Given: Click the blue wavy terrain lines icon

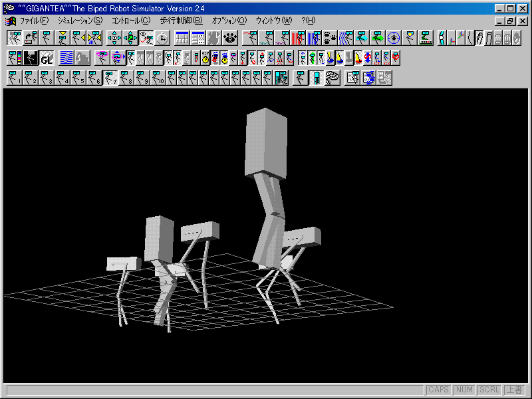Looking at the screenshot, I should (x=66, y=58).
